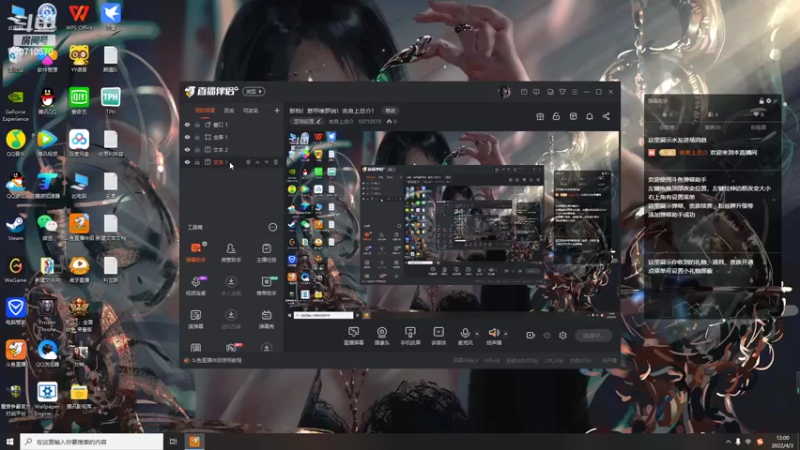Click the speaker icon in bottom toolbar
Screen dimensions: 800x450
point(494,333)
